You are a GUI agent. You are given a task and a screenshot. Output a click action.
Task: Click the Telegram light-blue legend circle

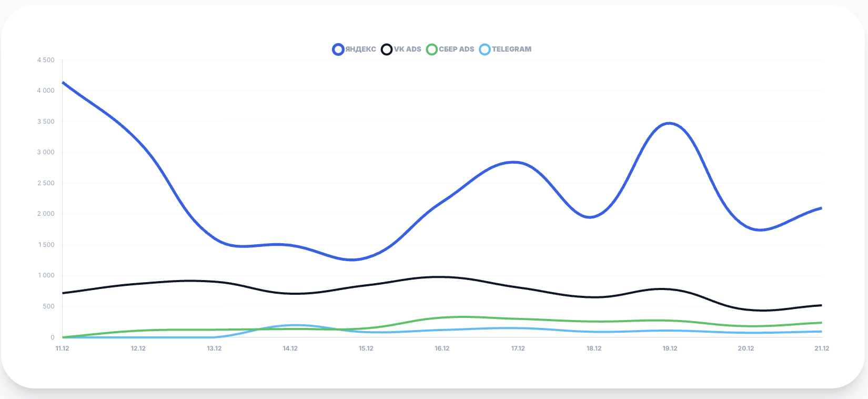(485, 49)
